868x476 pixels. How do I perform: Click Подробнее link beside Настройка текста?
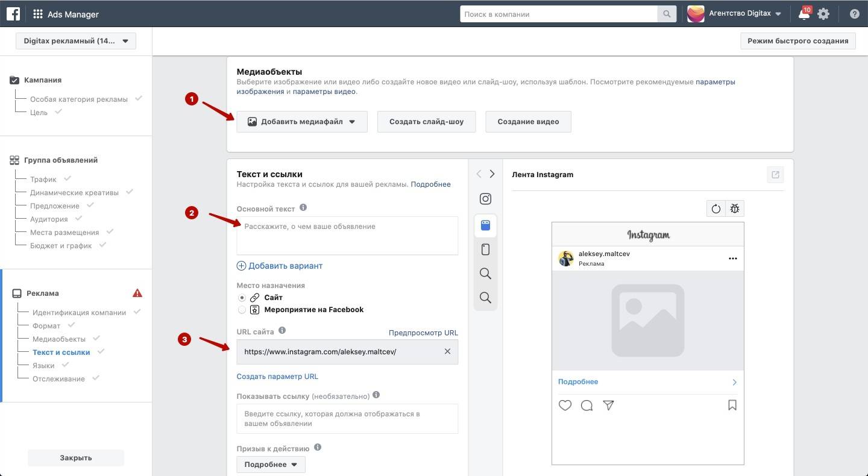click(430, 184)
